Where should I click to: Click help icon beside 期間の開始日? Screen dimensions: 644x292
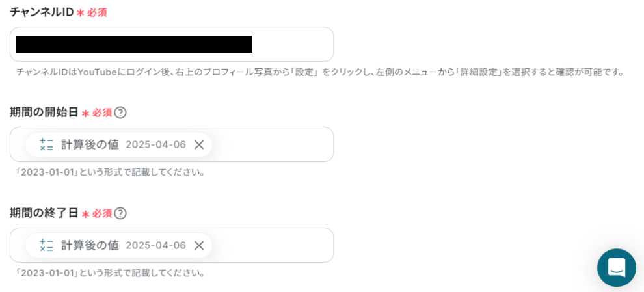tap(120, 113)
